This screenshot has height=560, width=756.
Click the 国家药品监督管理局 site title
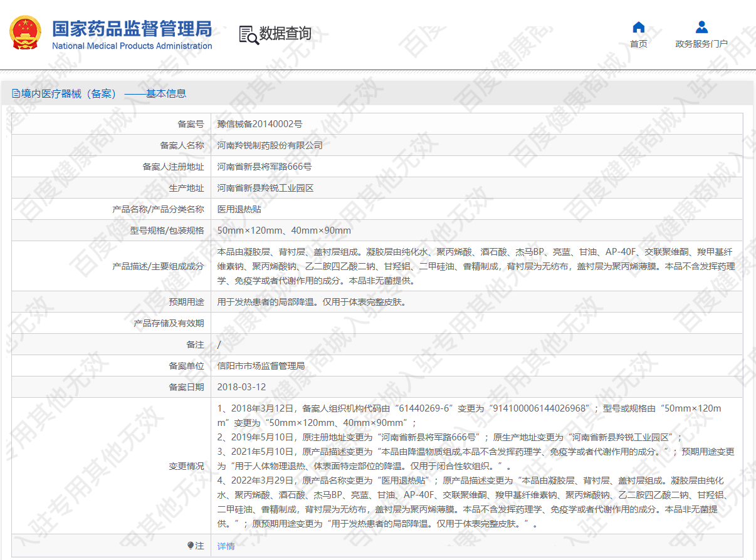click(x=132, y=29)
